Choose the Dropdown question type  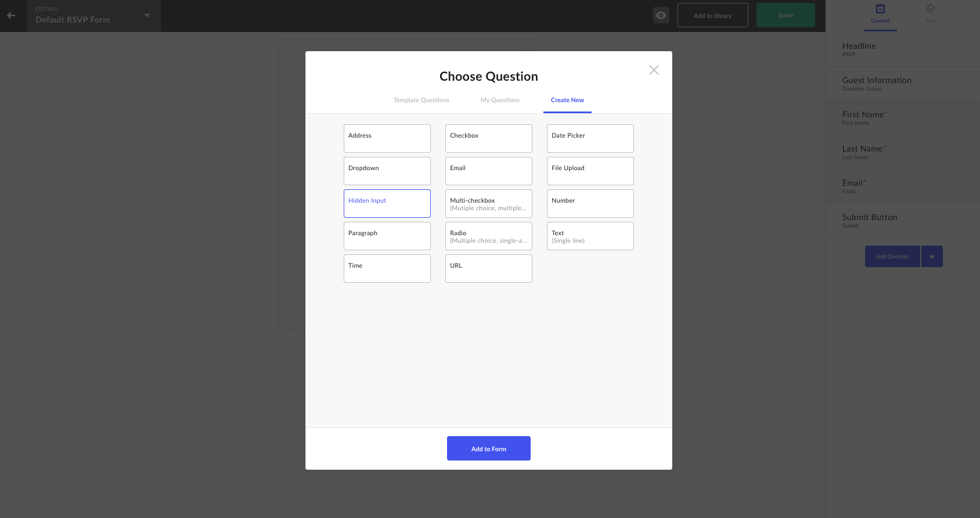[387, 171]
